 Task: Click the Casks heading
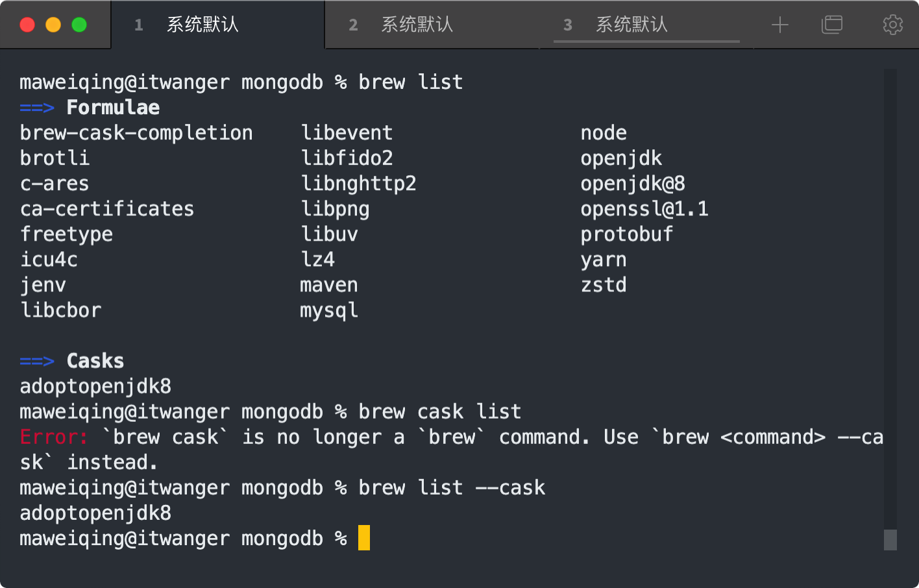click(95, 361)
